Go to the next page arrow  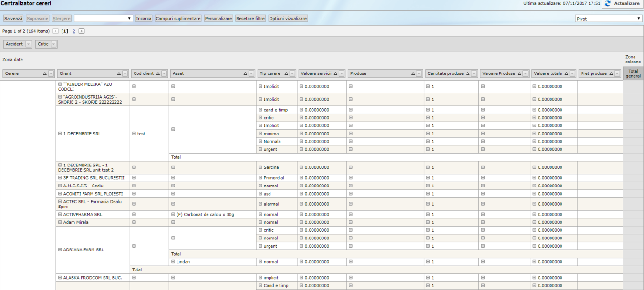point(82,31)
